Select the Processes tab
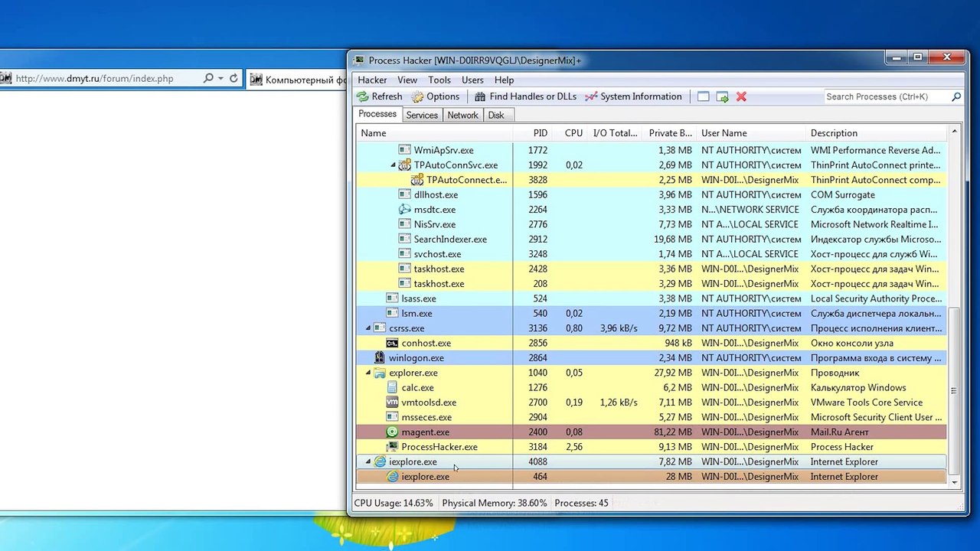The width and height of the screenshot is (980, 551). (377, 114)
